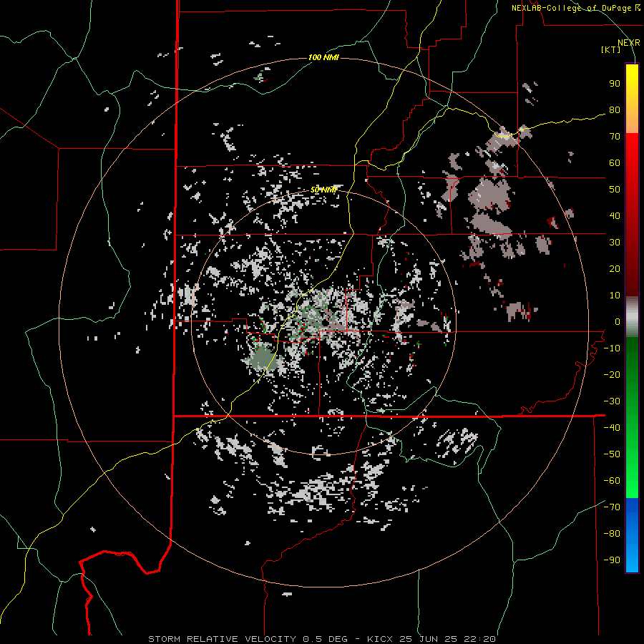Screen dimensions: 644x644
Task: Click the NEXLAB-College of DuPage label
Action: pyautogui.click(x=575, y=8)
